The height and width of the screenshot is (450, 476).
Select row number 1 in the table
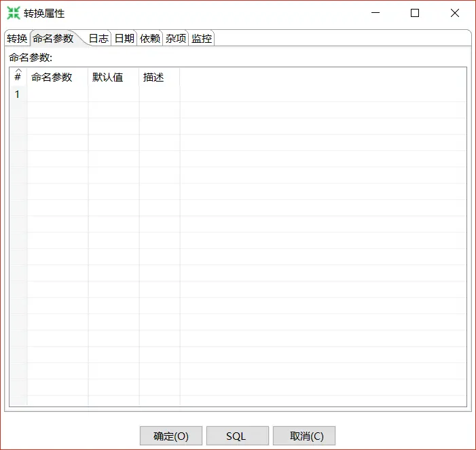18,94
